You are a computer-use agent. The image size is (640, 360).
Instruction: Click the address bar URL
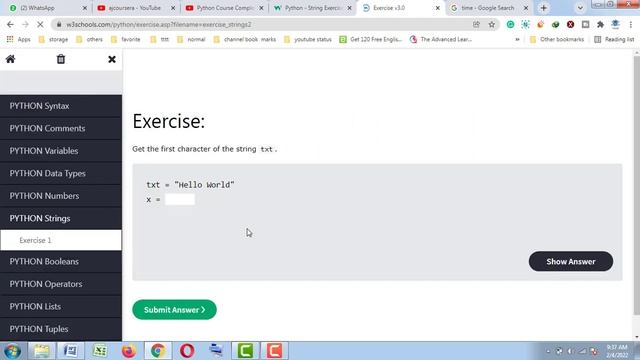(x=159, y=24)
